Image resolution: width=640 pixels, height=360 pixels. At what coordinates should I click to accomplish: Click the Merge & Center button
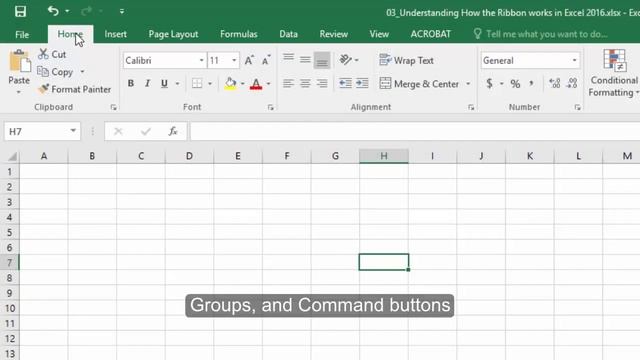[419, 84]
